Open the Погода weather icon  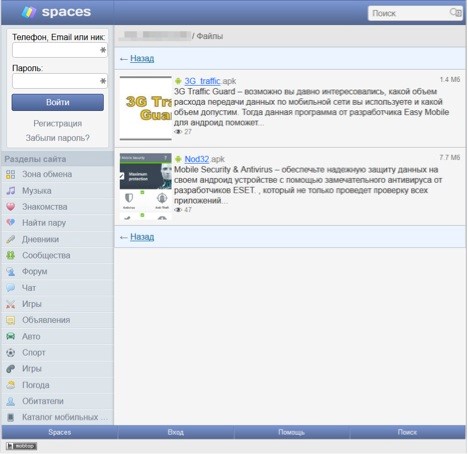[x=11, y=385]
